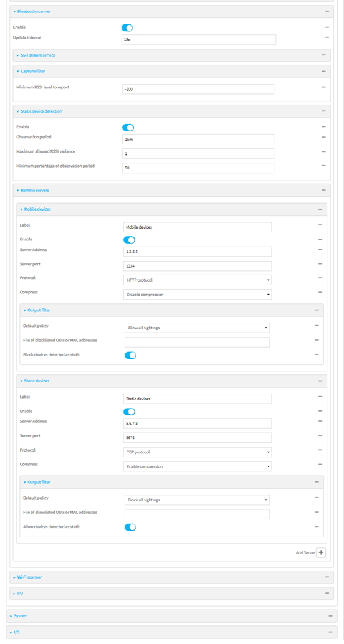Toggle the Static devices server Enable switch

point(130,412)
